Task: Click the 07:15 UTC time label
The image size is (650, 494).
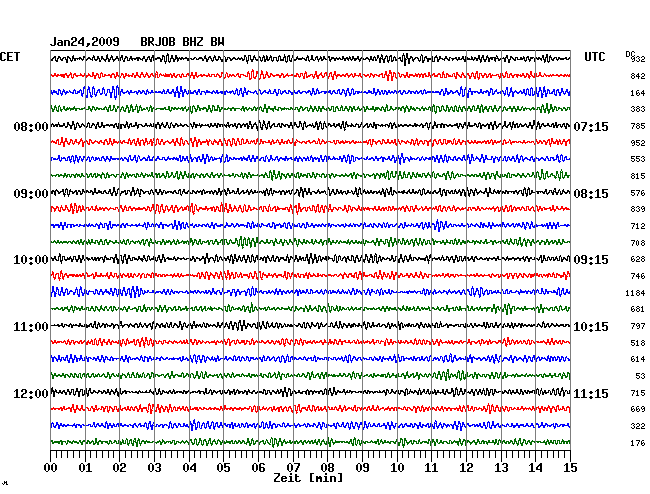Action: click(591, 126)
